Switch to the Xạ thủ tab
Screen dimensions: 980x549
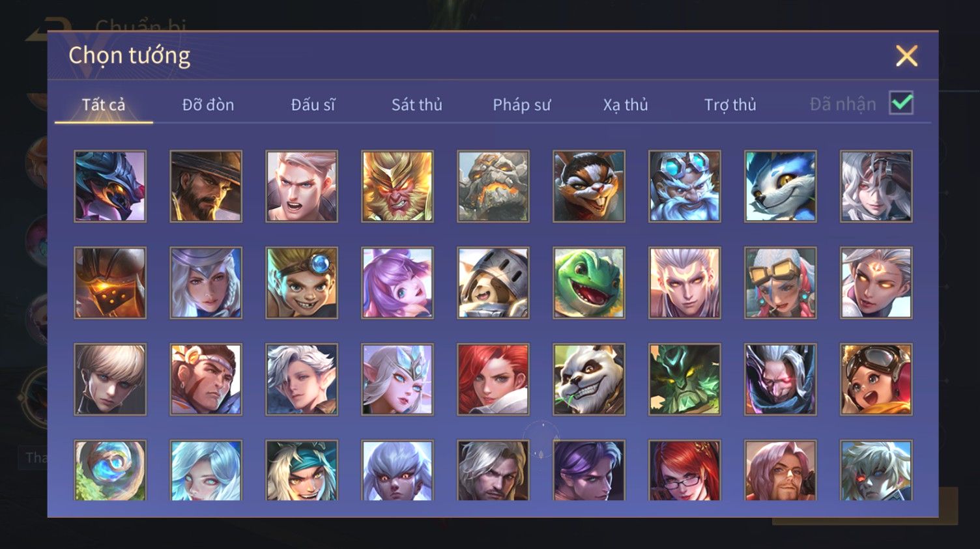[x=626, y=104]
